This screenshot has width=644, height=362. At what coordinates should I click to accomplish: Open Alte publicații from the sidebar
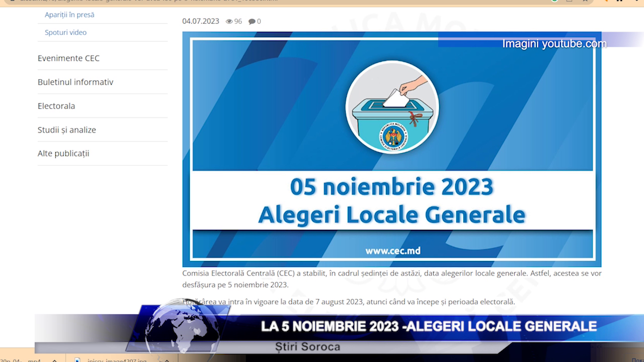coord(65,153)
